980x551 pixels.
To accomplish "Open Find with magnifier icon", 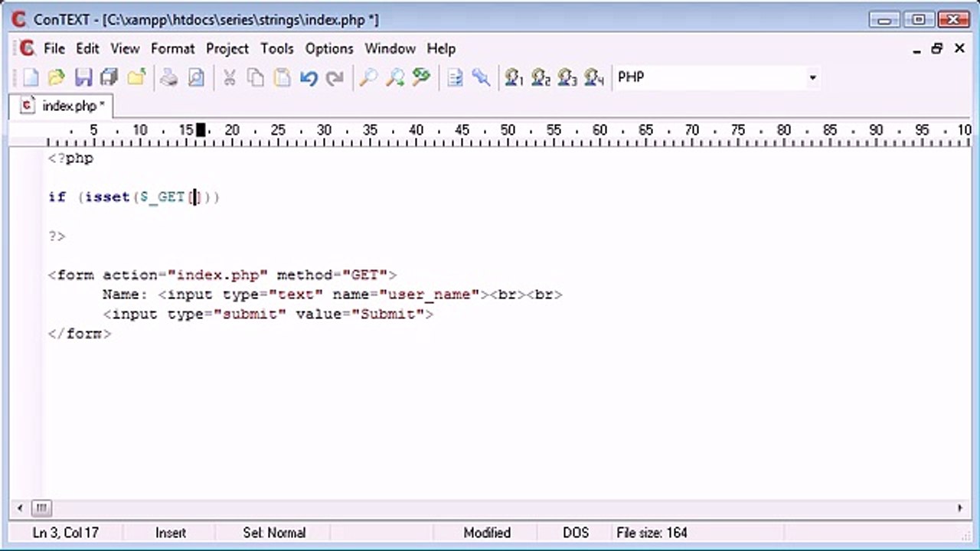I will tap(368, 77).
